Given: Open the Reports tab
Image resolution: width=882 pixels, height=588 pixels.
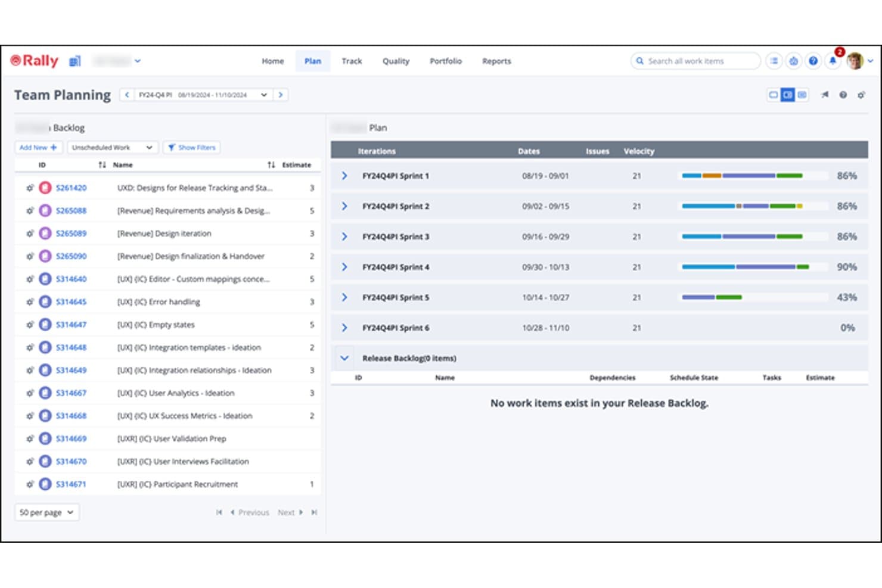Looking at the screenshot, I should coord(496,61).
